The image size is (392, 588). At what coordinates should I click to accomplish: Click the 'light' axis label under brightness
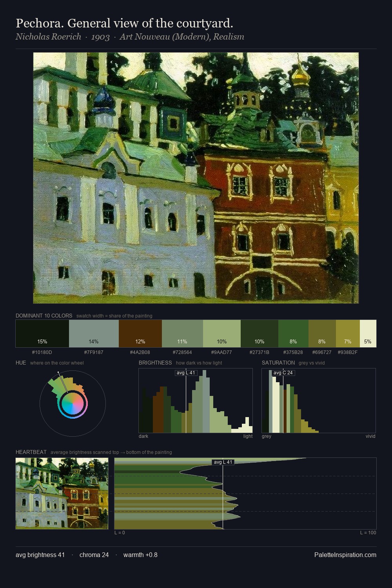(248, 436)
